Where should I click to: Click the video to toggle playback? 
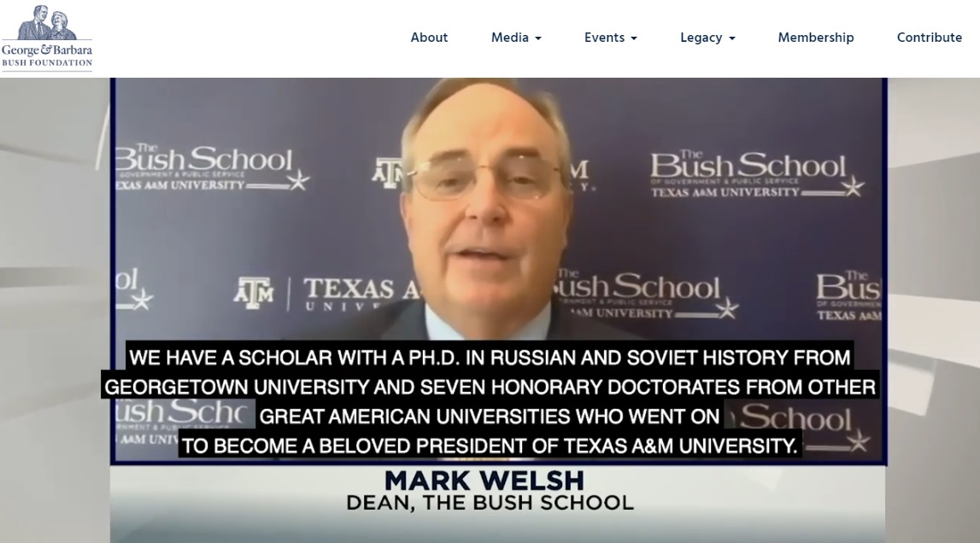coord(498,271)
